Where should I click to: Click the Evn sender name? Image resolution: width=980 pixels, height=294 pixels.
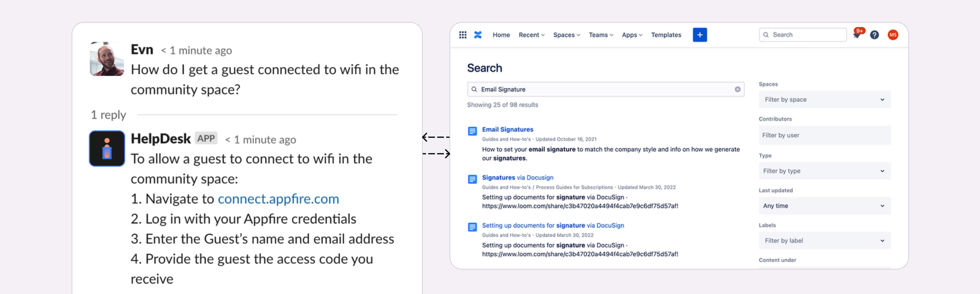[142, 49]
